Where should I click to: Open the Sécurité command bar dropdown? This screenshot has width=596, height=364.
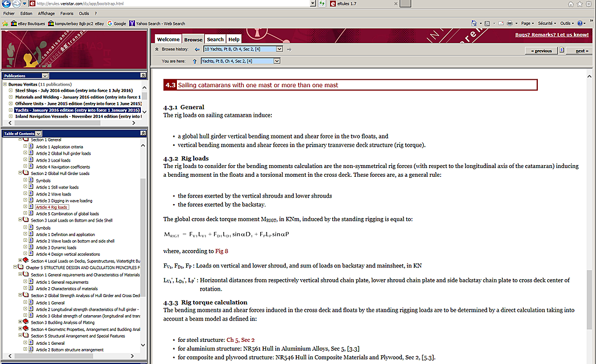pos(547,23)
